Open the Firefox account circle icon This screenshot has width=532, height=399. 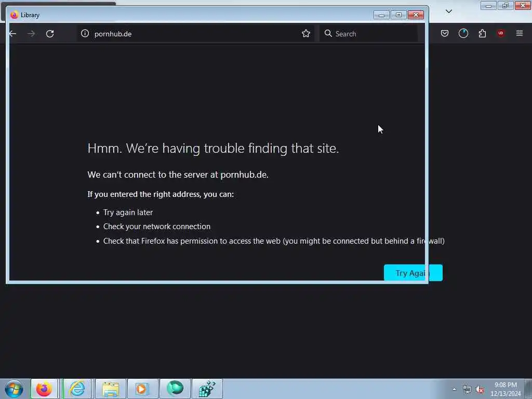(x=463, y=33)
